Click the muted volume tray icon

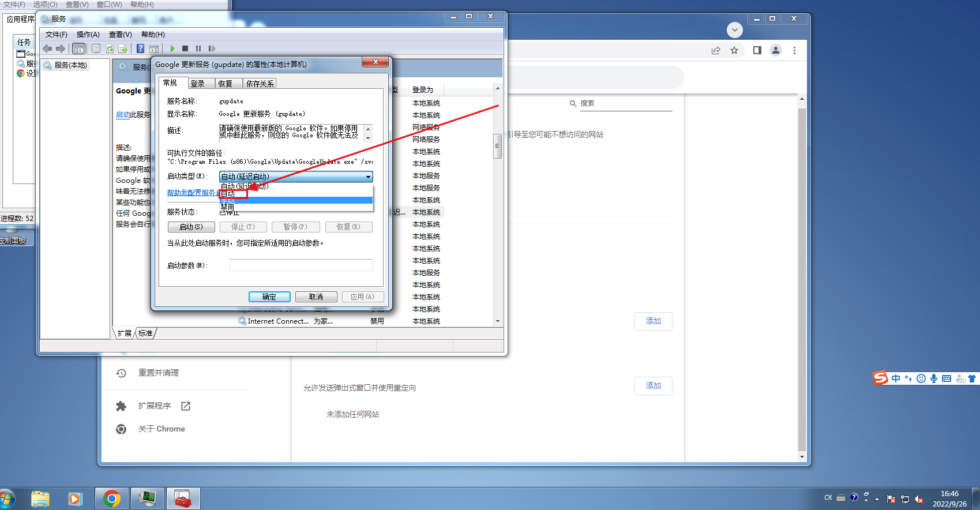click(919, 499)
